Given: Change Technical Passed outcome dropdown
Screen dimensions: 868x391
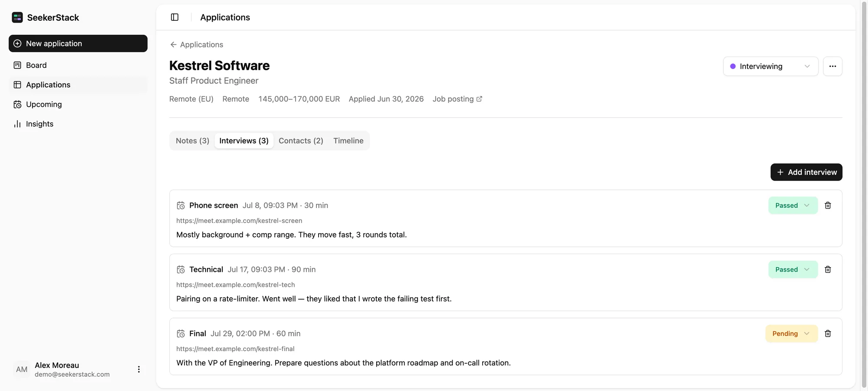Looking at the screenshot, I should 793,269.
